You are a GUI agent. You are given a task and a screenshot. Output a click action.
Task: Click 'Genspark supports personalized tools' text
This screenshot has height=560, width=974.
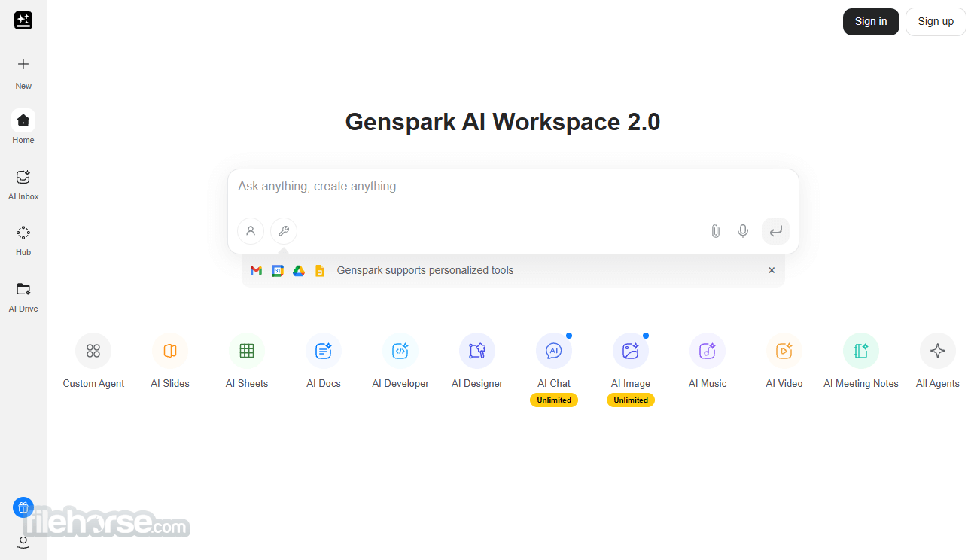click(425, 270)
